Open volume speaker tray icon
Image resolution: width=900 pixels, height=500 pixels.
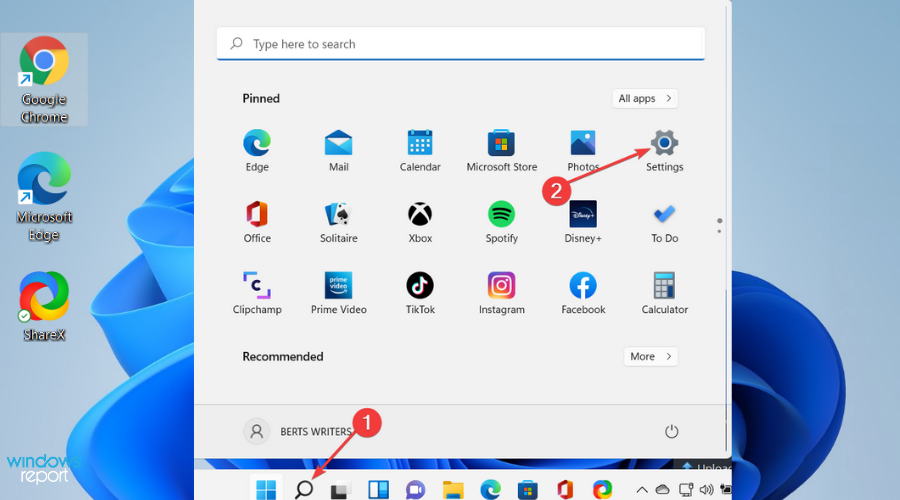pos(707,490)
